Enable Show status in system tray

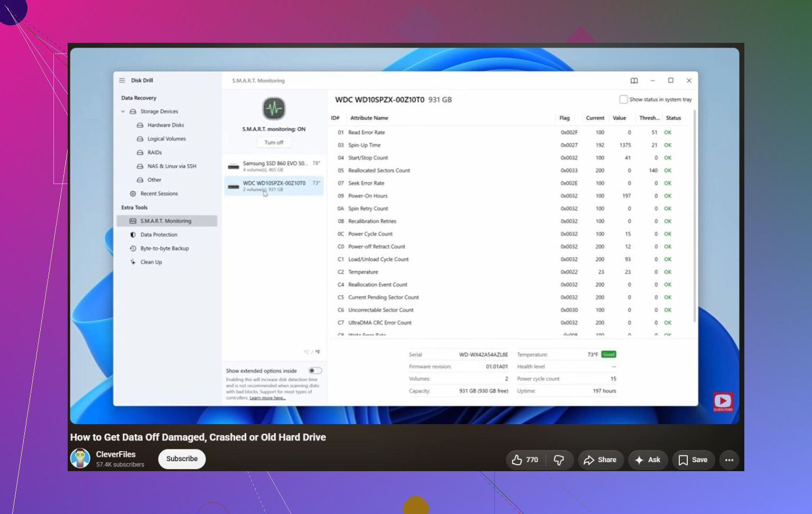(x=623, y=99)
